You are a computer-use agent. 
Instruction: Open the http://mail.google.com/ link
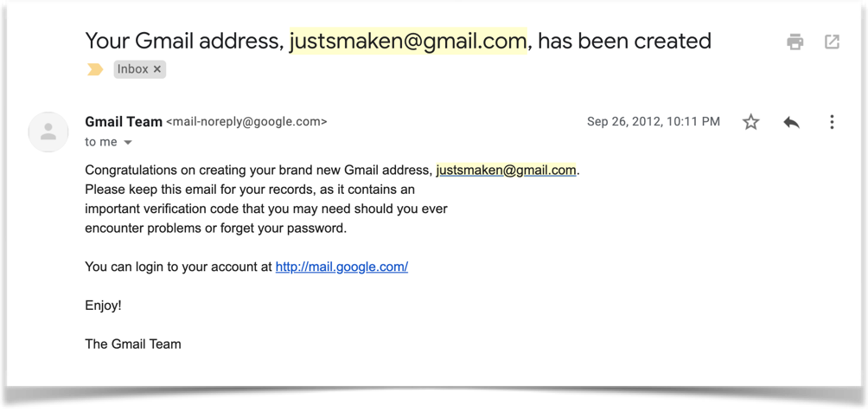click(x=341, y=267)
